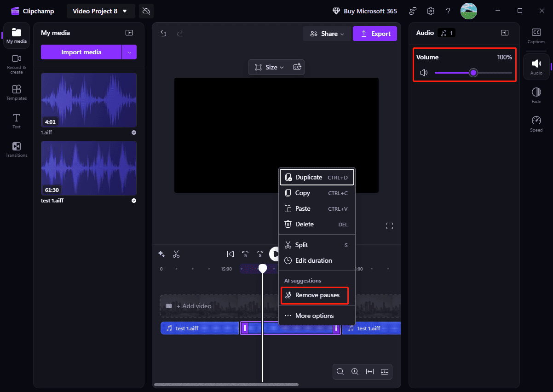Rewind the video by 5 seconds
The image size is (553, 392).
(x=245, y=254)
